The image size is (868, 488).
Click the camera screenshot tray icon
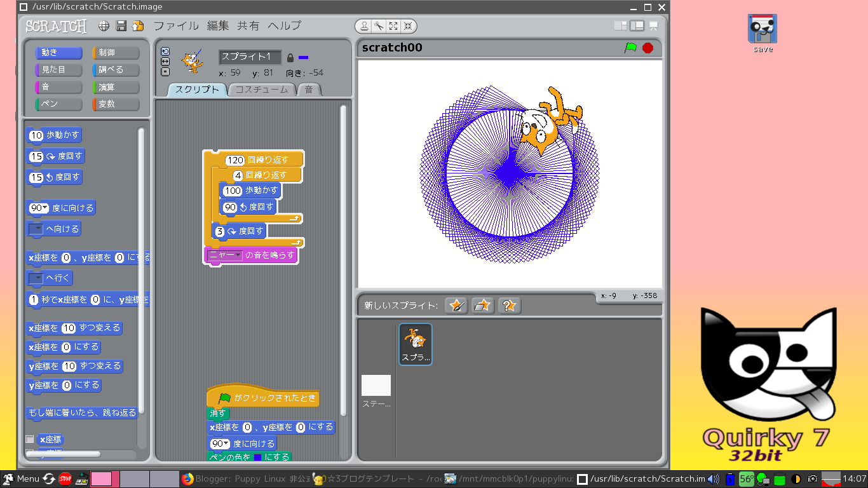click(x=812, y=479)
